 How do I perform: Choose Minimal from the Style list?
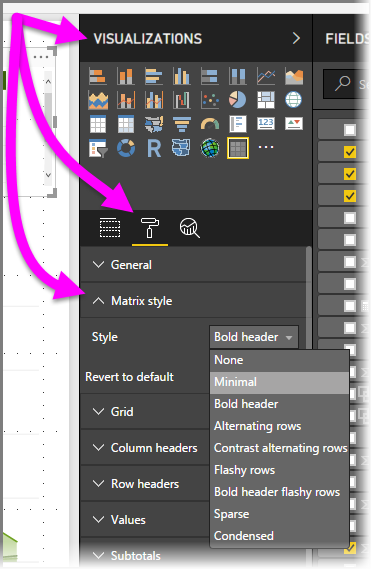[x=279, y=382]
